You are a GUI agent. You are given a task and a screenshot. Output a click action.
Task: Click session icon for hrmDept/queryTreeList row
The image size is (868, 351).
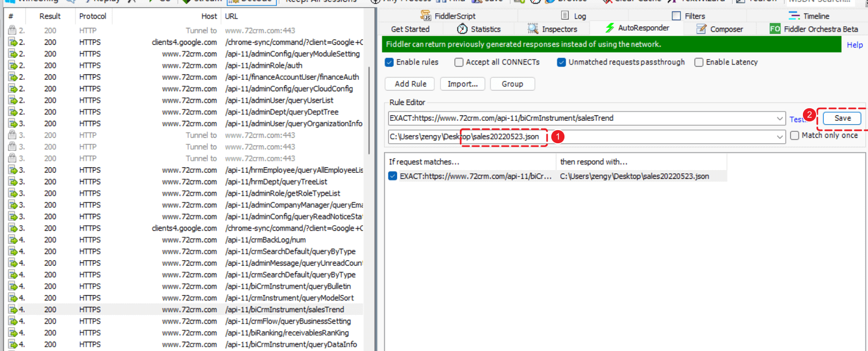click(13, 182)
